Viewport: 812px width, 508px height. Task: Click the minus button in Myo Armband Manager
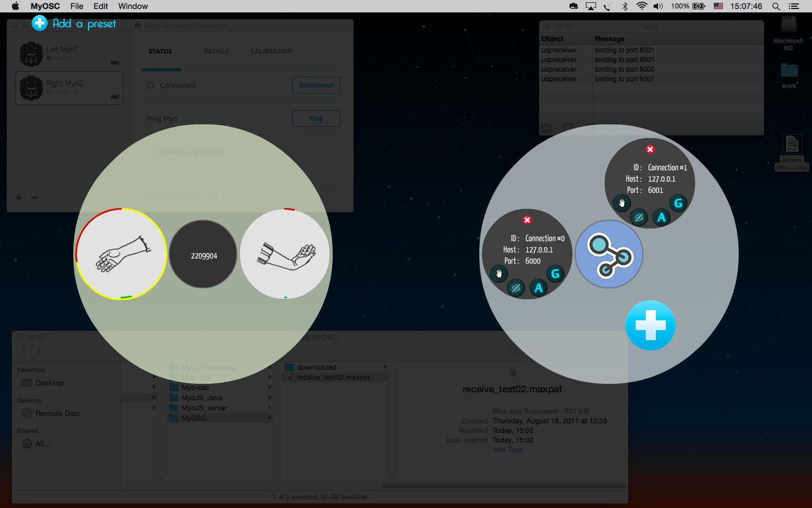(34, 198)
